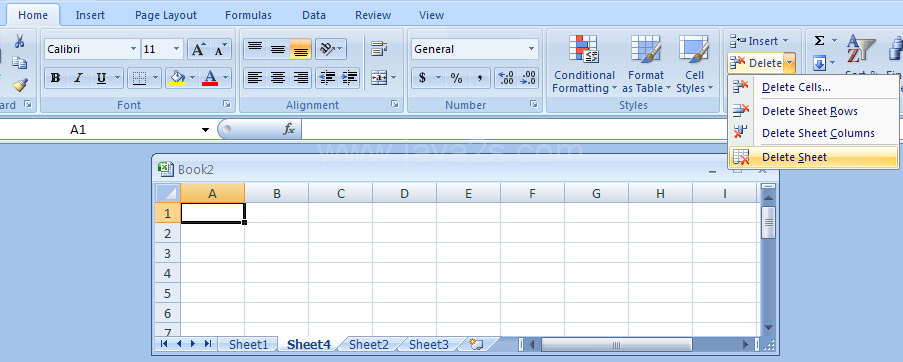This screenshot has height=362, width=903.
Task: Expand the Name Box dropdown arrow
Action: pos(206,130)
